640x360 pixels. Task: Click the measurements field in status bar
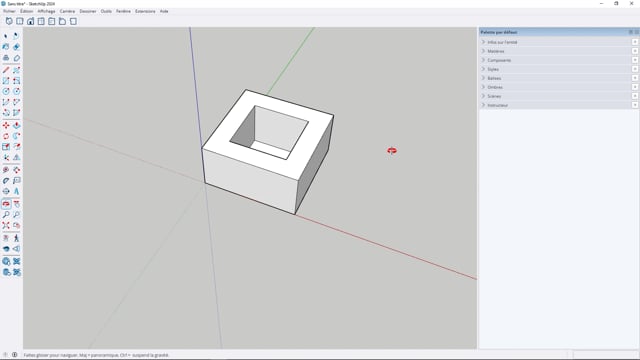click(605, 355)
